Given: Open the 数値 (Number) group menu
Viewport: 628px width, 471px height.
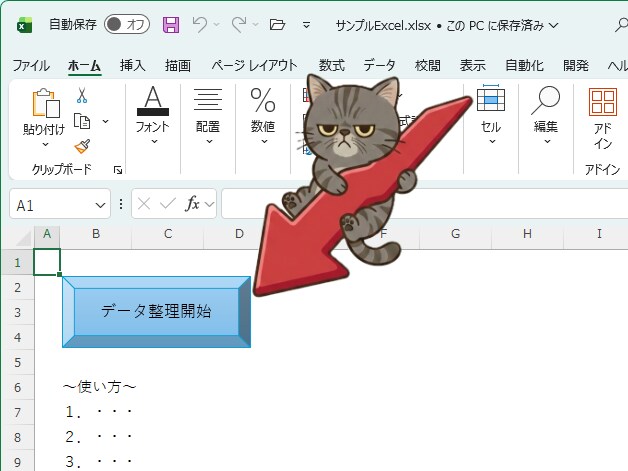Looking at the screenshot, I should point(263,115).
